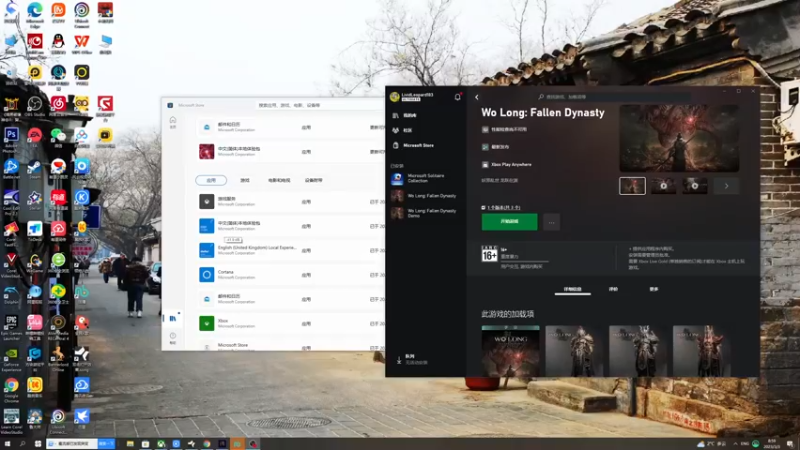The image size is (800, 450).
Task: Launch OBS Studio desktop shortcut
Action: tap(35, 106)
